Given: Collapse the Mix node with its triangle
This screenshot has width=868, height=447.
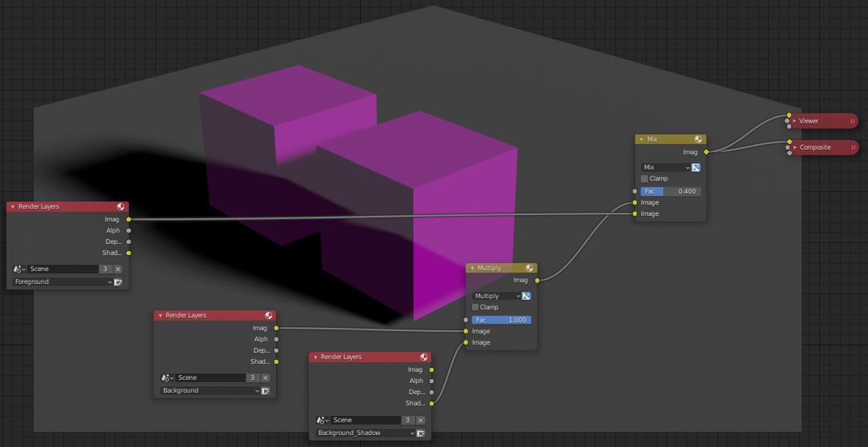Looking at the screenshot, I should [x=642, y=139].
